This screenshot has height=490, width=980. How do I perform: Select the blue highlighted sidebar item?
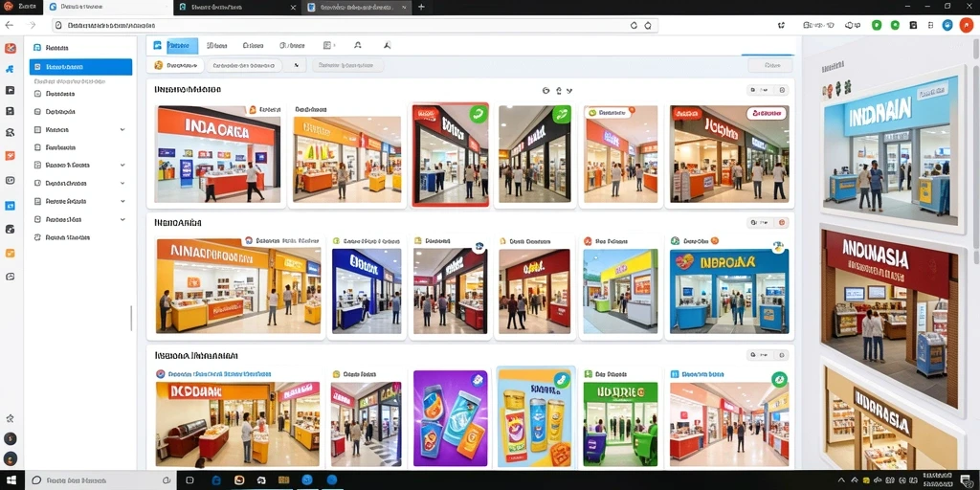80,67
